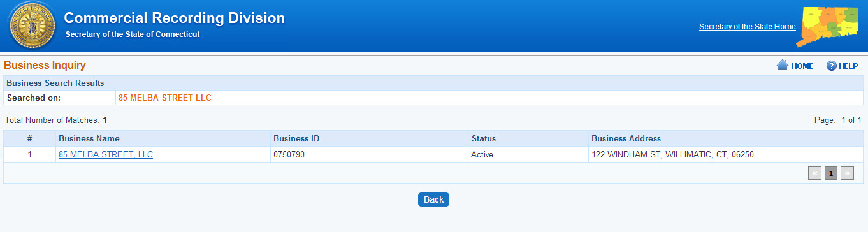Click the Status column header
Screen dimensions: 868x232
pos(528,138)
